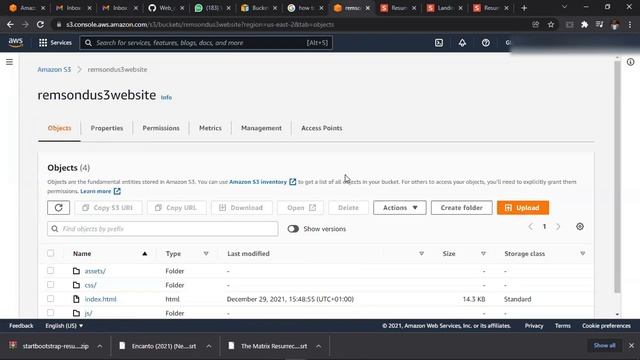Open the tab search chevron in Chrome
The image size is (640, 360).
pos(564,7)
